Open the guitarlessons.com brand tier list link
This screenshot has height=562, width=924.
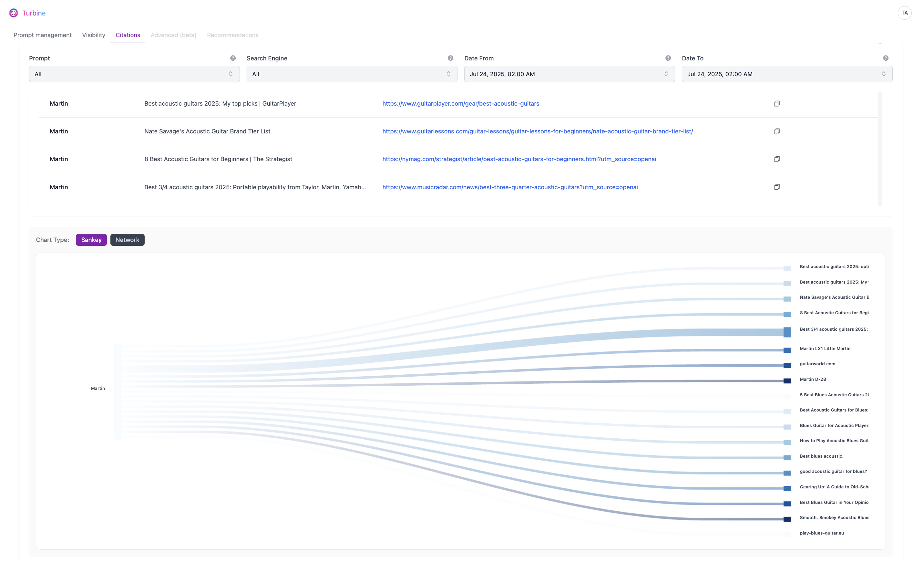click(x=537, y=131)
